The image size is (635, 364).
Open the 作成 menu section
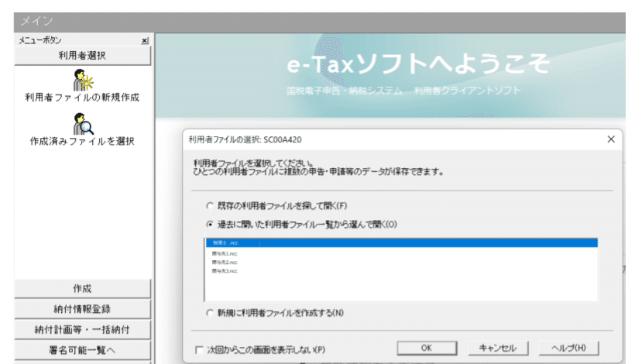click(x=82, y=289)
